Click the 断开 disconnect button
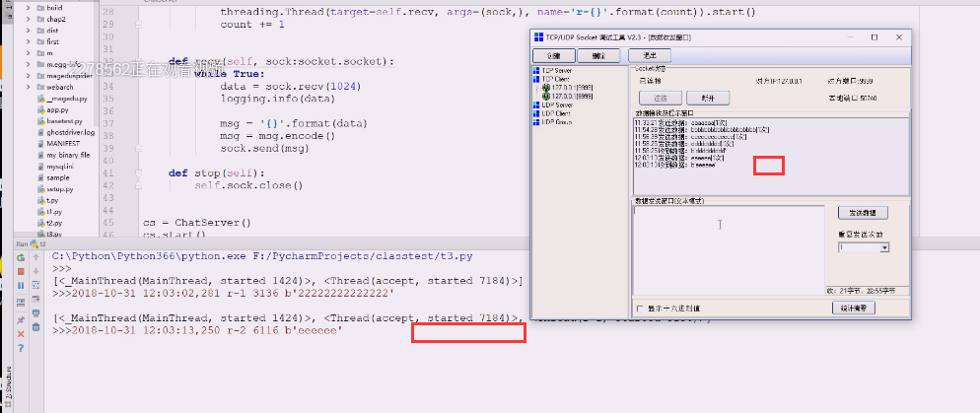The width and height of the screenshot is (980, 413). point(708,99)
